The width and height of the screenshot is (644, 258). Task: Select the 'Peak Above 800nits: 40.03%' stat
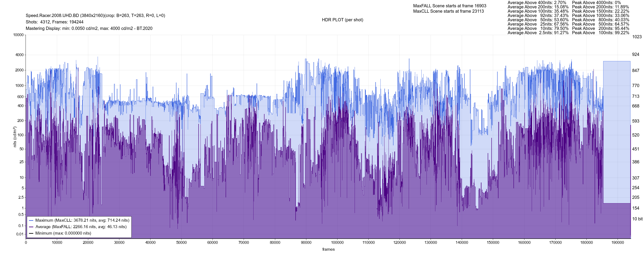600,20
